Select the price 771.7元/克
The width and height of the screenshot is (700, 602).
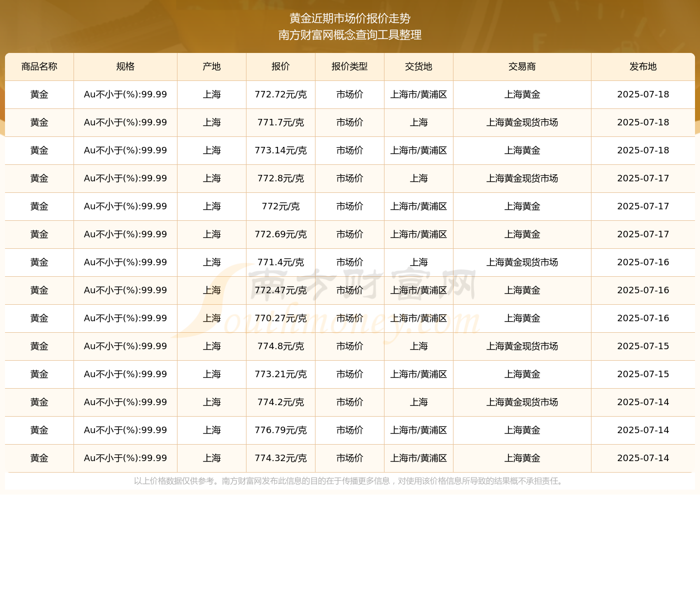(x=281, y=122)
